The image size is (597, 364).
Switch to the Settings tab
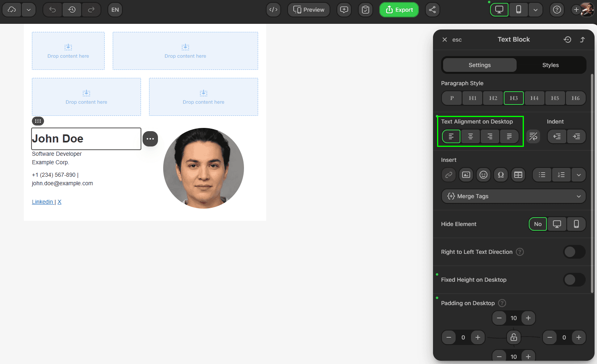[x=479, y=65]
